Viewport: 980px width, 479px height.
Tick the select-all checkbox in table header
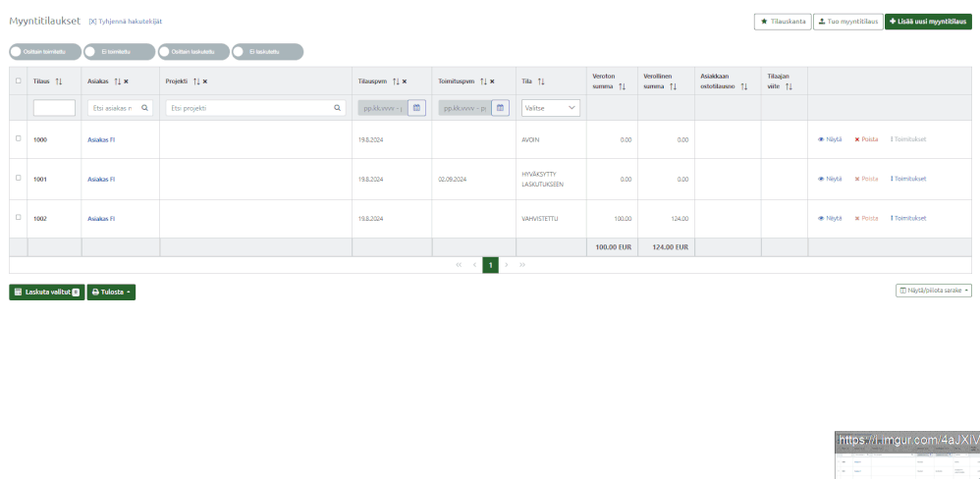[x=18, y=80]
